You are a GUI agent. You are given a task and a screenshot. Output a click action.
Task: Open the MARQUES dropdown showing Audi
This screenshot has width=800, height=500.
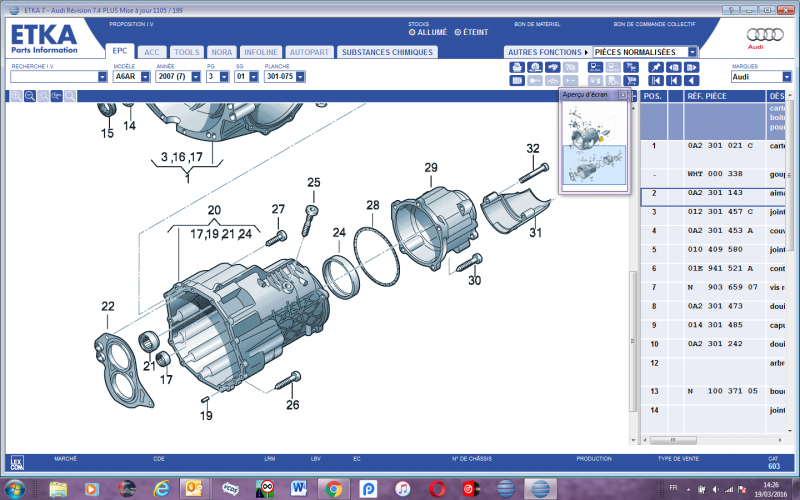[785, 76]
